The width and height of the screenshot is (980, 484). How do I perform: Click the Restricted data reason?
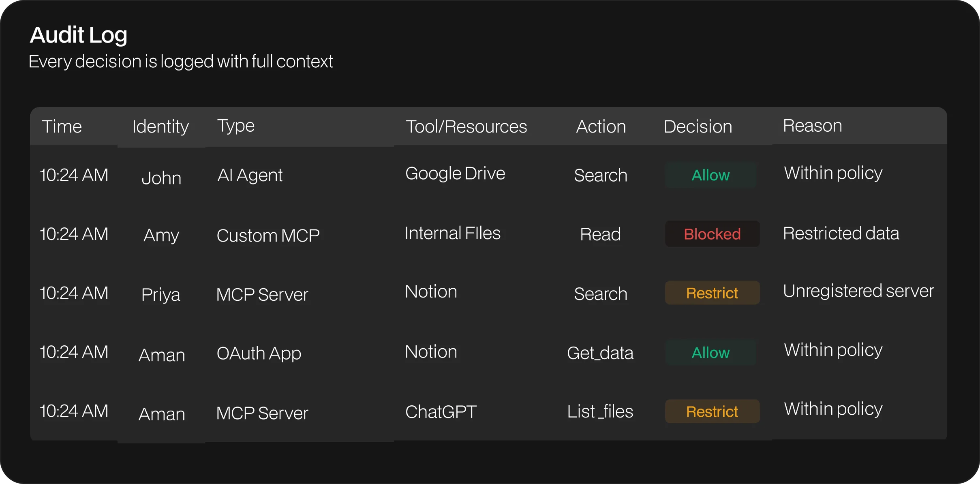click(841, 233)
